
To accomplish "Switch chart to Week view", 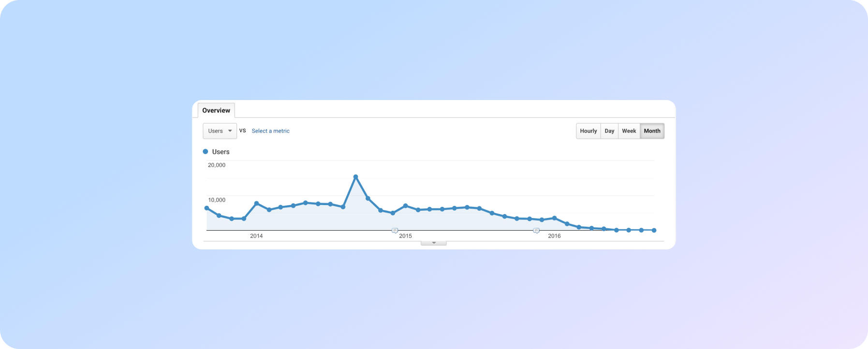I will click(629, 131).
